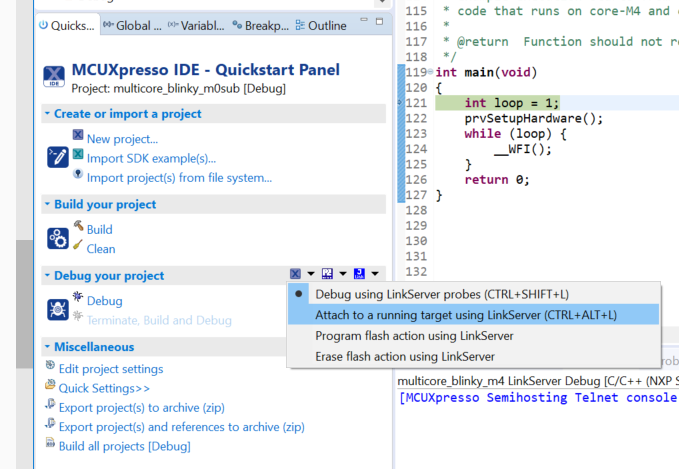Image resolution: width=679 pixels, height=469 pixels.
Task: Collapse the Miscellaneous section
Action: tap(47, 346)
